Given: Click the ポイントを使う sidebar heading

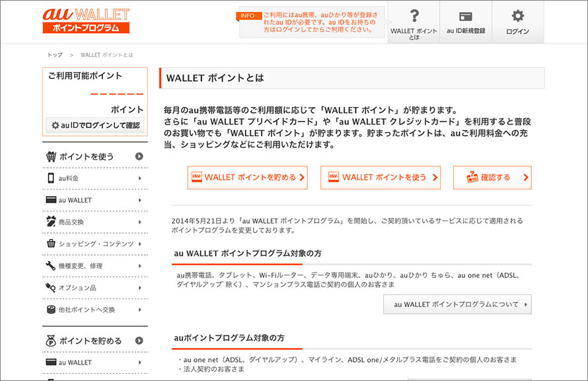Looking at the screenshot, I should coord(87,156).
